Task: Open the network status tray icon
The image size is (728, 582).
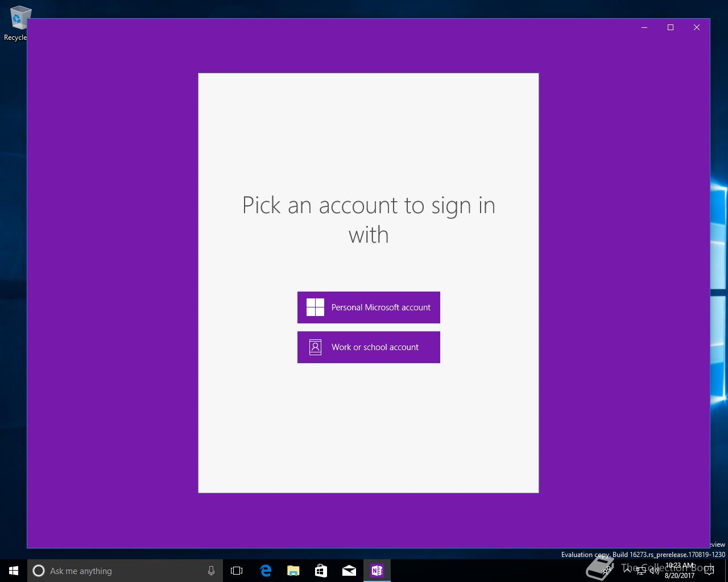Action: (x=641, y=571)
